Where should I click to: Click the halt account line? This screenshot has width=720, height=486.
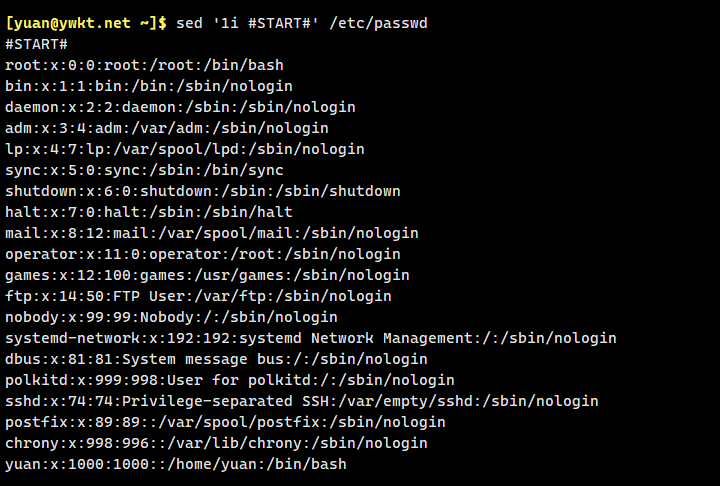149,212
